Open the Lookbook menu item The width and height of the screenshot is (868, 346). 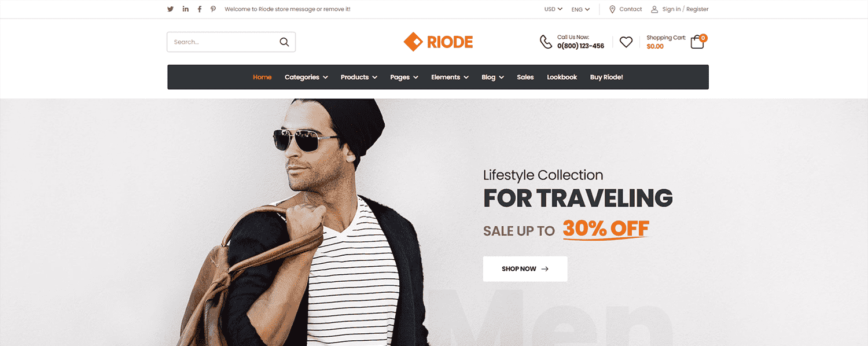pyautogui.click(x=562, y=77)
